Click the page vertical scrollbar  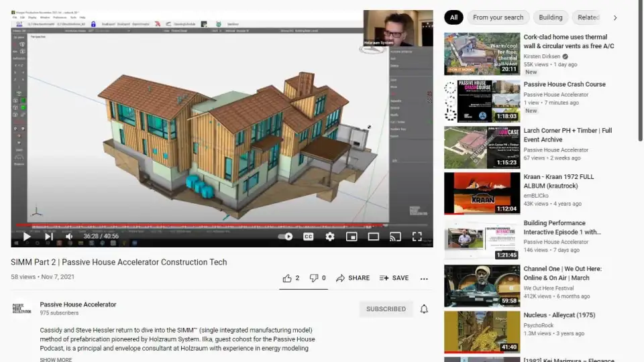point(640,70)
